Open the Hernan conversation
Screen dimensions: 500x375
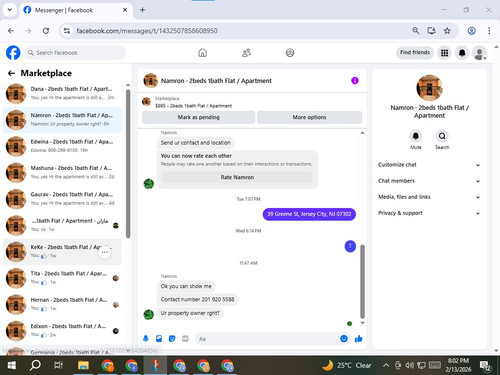(62, 304)
